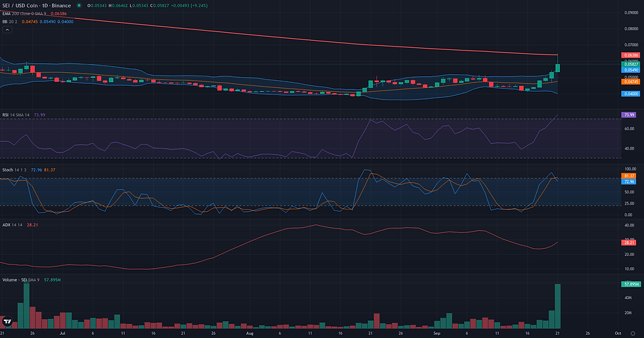Screen dimensions: 644x338
Task: Click the red 0.06386 EMA price label
Action: 630,55
